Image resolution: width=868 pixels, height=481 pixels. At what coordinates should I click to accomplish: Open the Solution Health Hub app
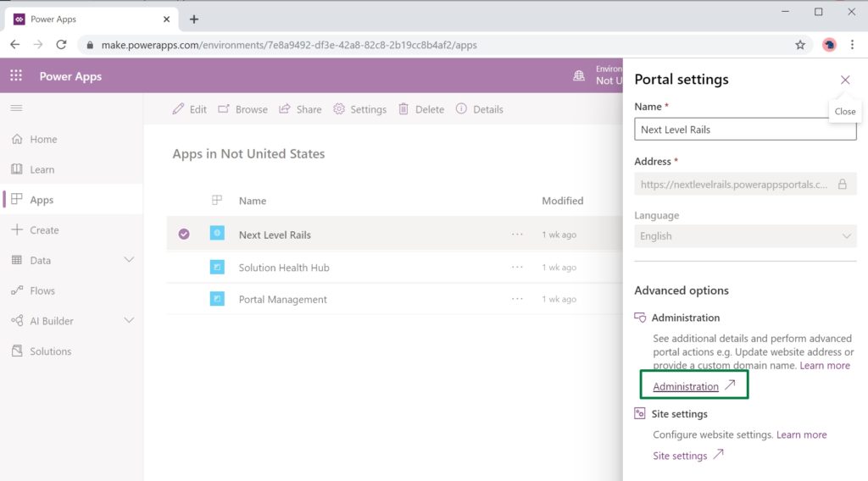[x=284, y=267]
